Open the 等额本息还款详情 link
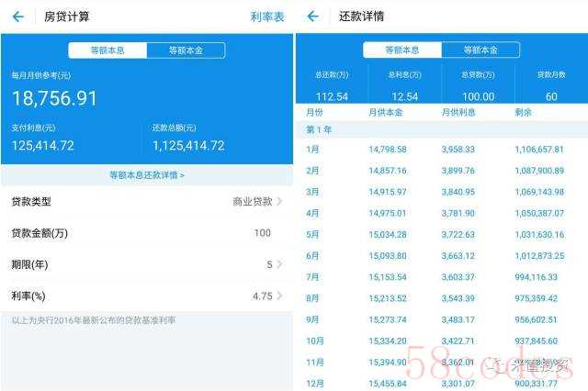 pyautogui.click(x=147, y=174)
